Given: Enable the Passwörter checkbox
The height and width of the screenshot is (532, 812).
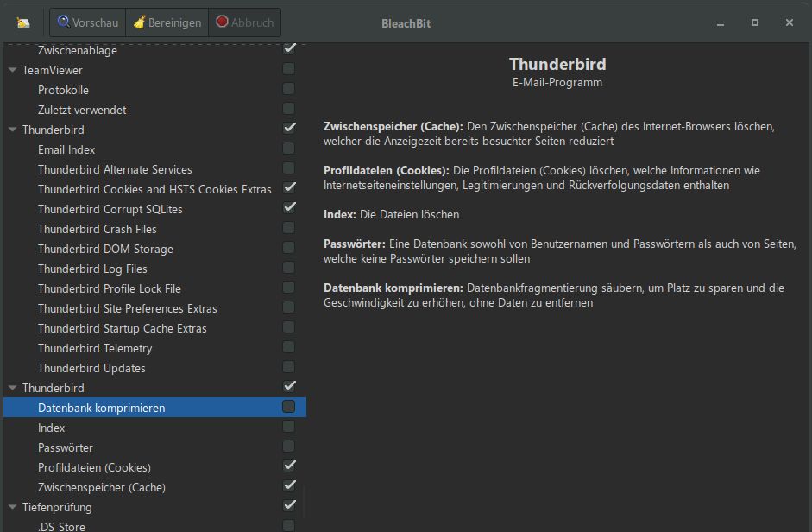Looking at the screenshot, I should coord(289,446).
